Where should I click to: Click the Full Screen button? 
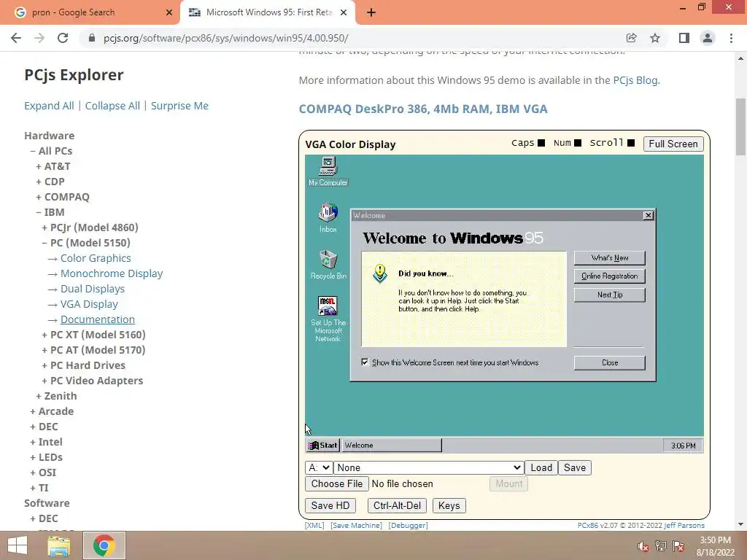(673, 144)
